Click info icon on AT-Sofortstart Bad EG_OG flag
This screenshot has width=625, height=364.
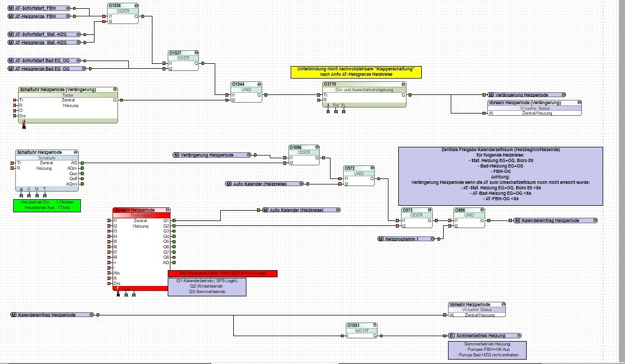point(79,61)
